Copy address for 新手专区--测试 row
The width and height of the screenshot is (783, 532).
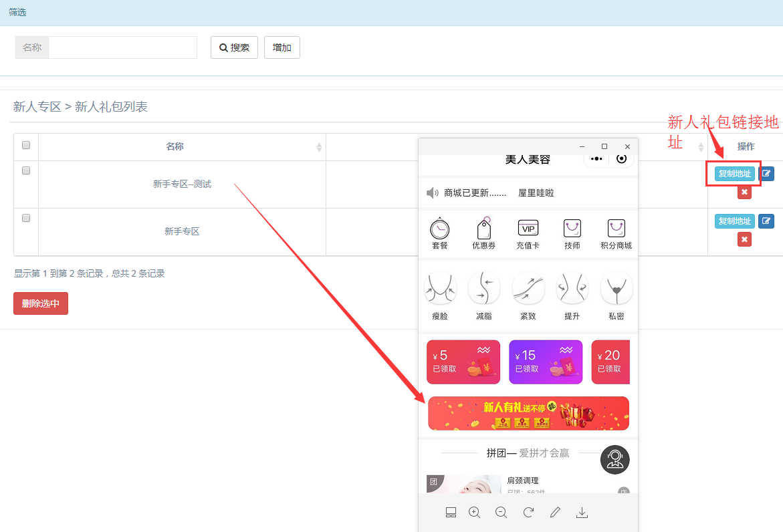point(735,174)
